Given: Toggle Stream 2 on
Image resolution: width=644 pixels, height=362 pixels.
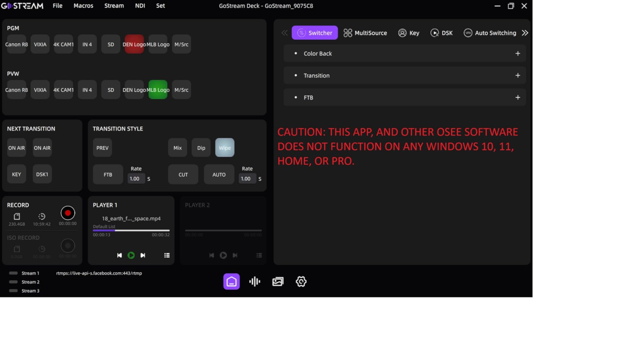Looking at the screenshot, I should click(13, 282).
